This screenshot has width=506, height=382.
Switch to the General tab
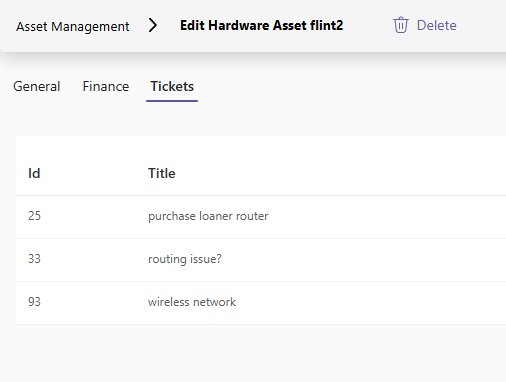pos(37,86)
